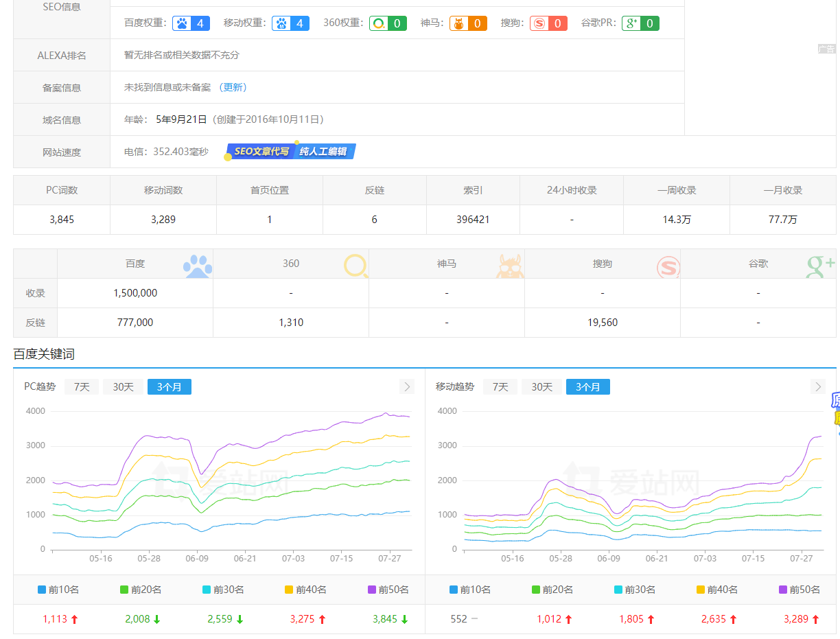Image resolution: width=840 pixels, height=639 pixels.
Task: Click the 广告 label at right edge
Action: pyautogui.click(x=827, y=49)
